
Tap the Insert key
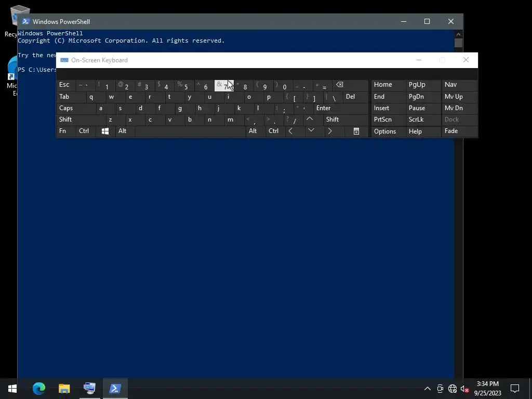[388, 108]
